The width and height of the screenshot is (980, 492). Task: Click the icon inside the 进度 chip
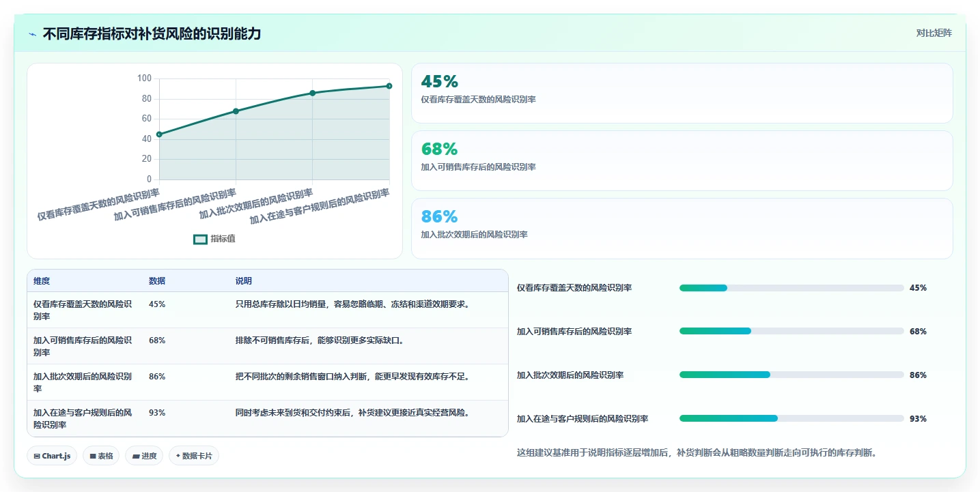pyautogui.click(x=136, y=456)
